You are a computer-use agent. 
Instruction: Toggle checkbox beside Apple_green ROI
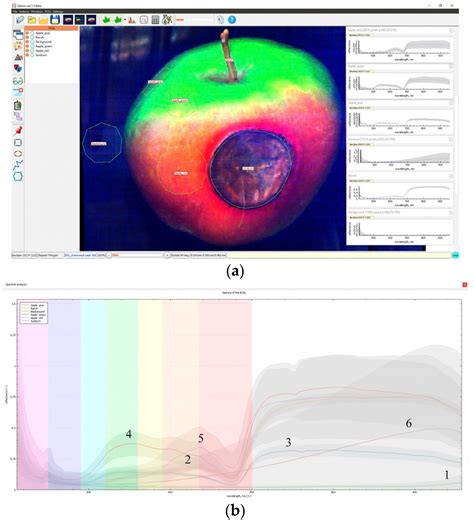point(32,46)
